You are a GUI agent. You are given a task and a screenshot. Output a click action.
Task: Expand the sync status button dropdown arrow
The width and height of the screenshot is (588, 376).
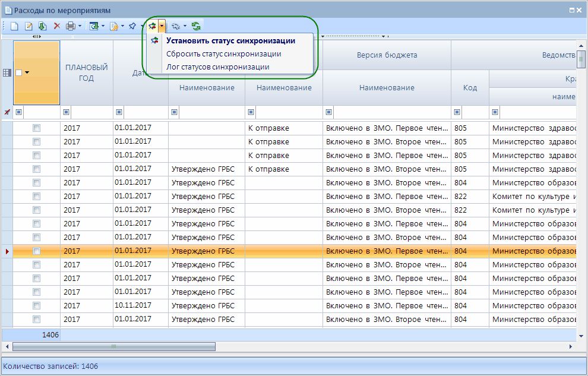coord(162,26)
